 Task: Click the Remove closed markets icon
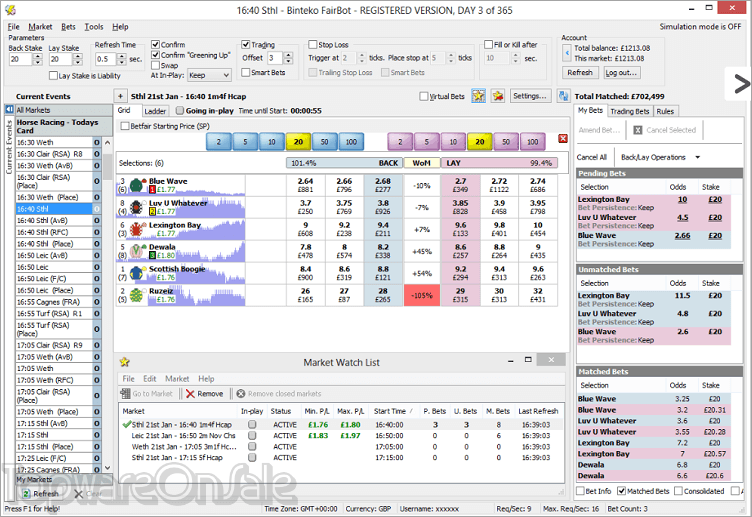(241, 394)
